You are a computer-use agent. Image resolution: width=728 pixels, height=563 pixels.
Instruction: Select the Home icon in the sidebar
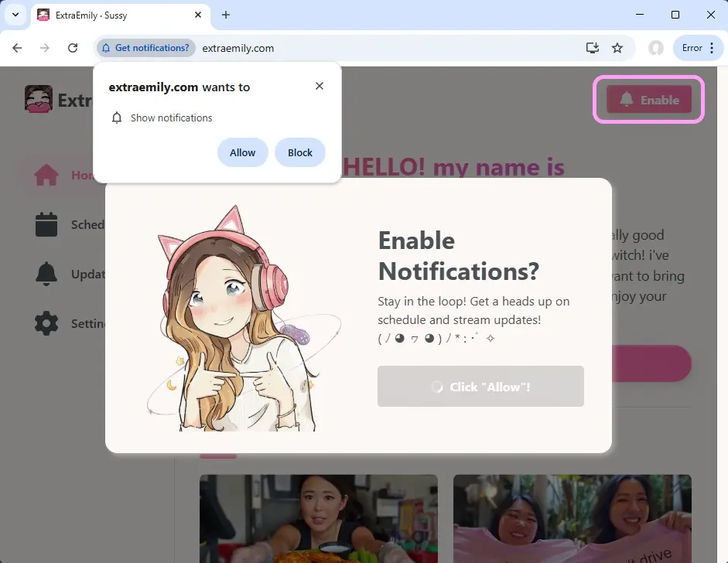[46, 175]
